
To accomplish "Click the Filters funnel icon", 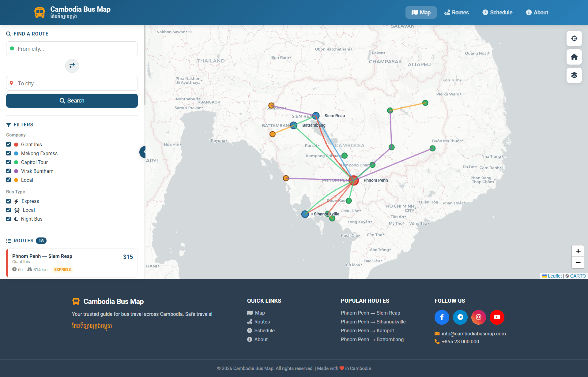I will click(x=9, y=125).
